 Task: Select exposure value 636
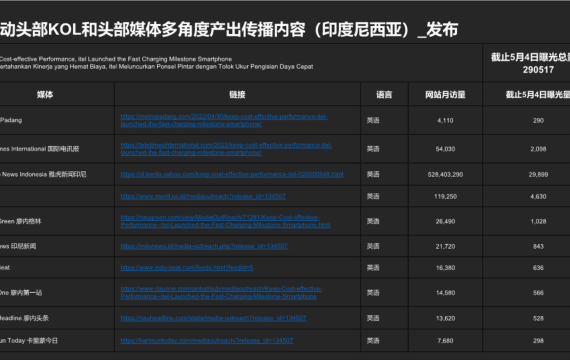[x=538, y=268]
